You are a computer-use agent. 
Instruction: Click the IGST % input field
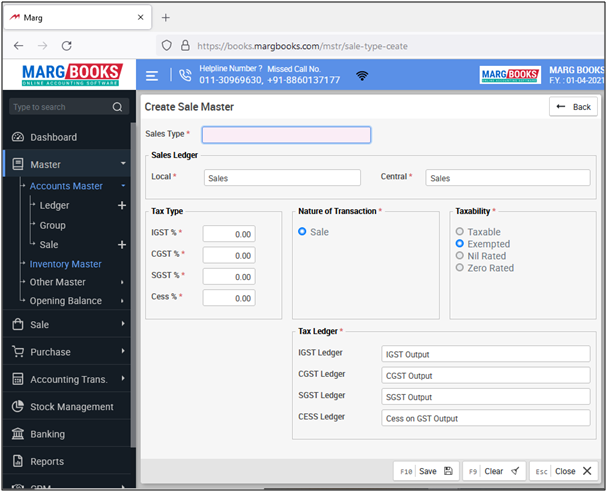coord(229,234)
